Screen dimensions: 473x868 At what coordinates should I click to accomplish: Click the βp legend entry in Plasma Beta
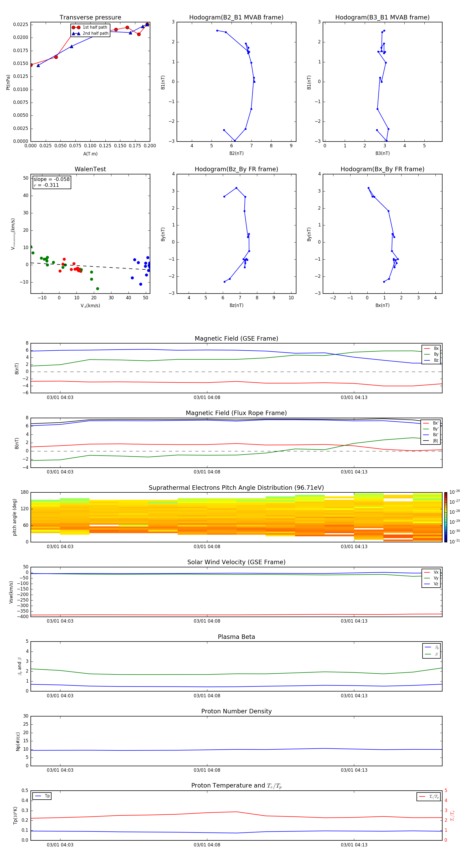tap(432, 647)
